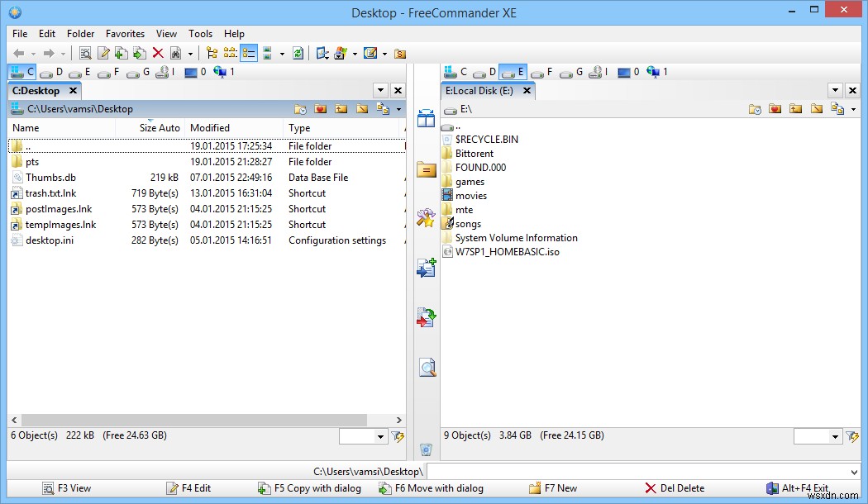Click the Del Delete button

(x=675, y=488)
